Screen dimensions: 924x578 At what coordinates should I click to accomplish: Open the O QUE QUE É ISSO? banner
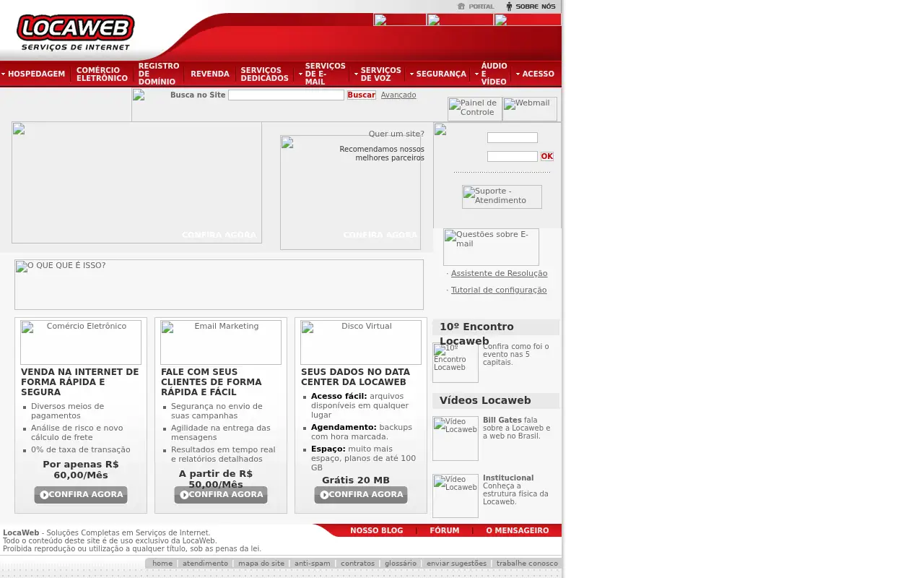coord(219,285)
